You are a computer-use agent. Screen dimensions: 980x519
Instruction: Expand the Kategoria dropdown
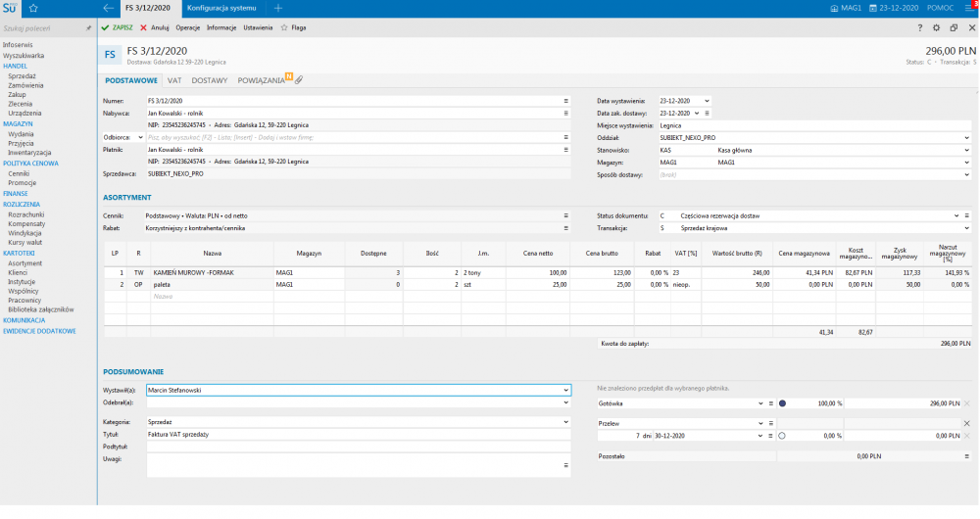(x=566, y=422)
